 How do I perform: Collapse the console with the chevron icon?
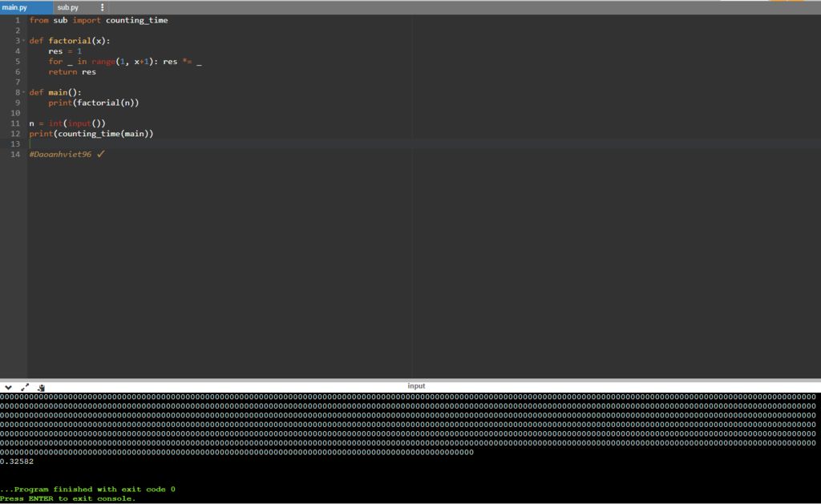tap(8, 387)
